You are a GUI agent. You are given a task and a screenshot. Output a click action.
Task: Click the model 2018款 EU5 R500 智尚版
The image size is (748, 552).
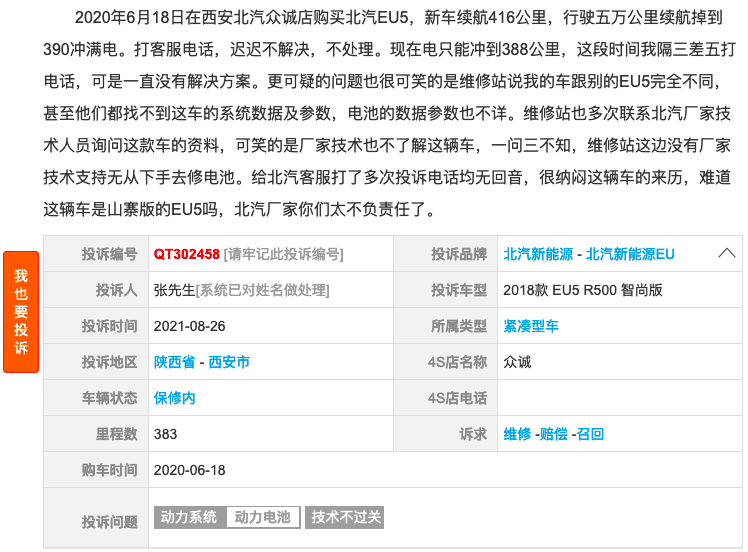click(583, 290)
